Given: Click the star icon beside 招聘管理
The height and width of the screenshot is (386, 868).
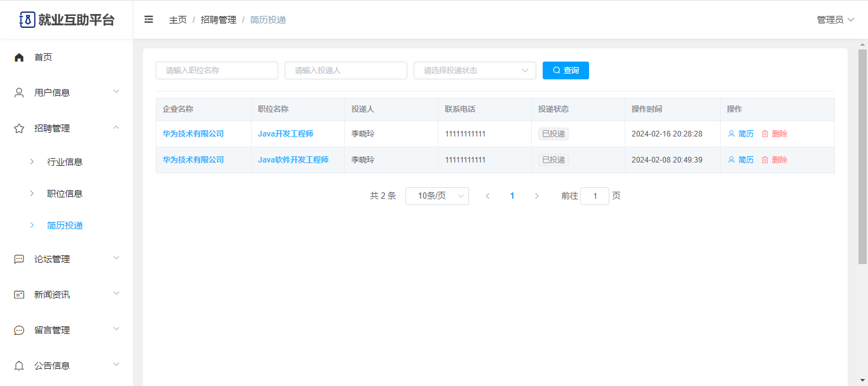Looking at the screenshot, I should 19,128.
